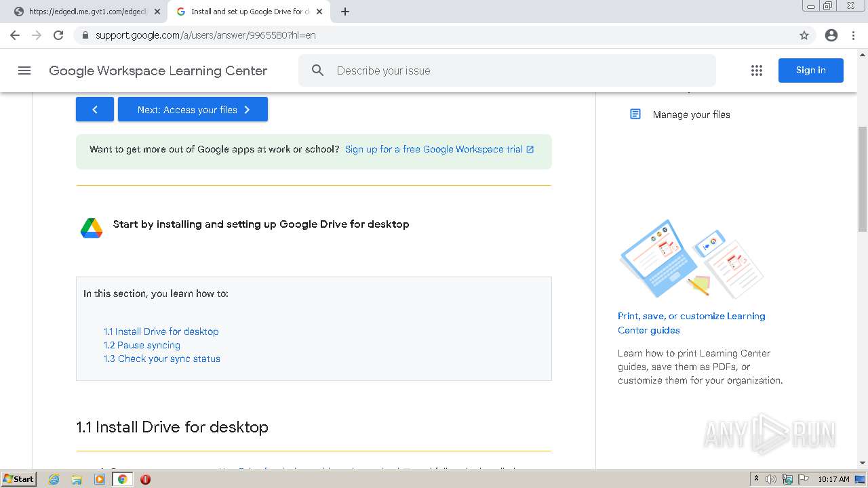868x488 pixels.
Task: Open the free Google Workspace trial link
Action: pyautogui.click(x=439, y=149)
